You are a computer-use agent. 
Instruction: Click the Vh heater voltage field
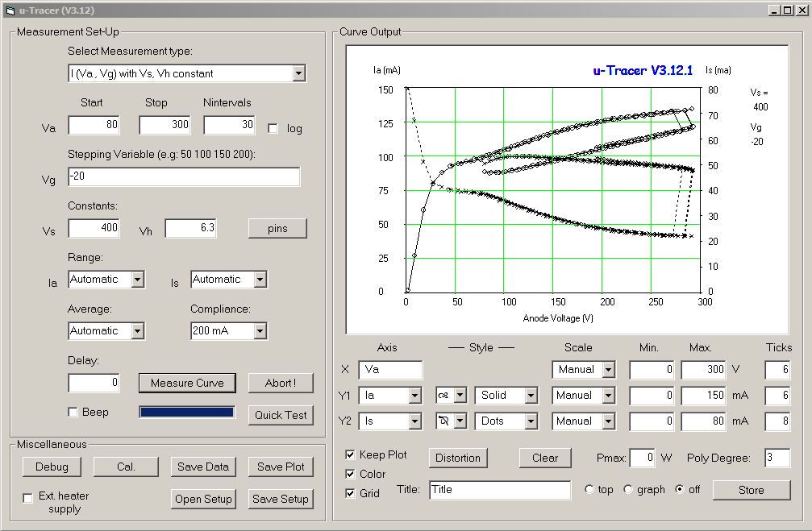coord(190,228)
